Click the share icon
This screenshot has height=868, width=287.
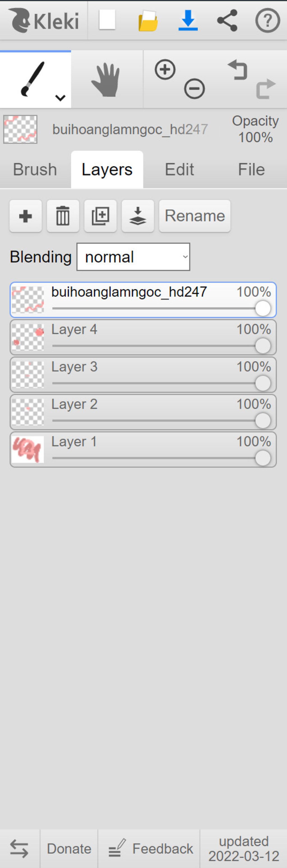point(227,20)
